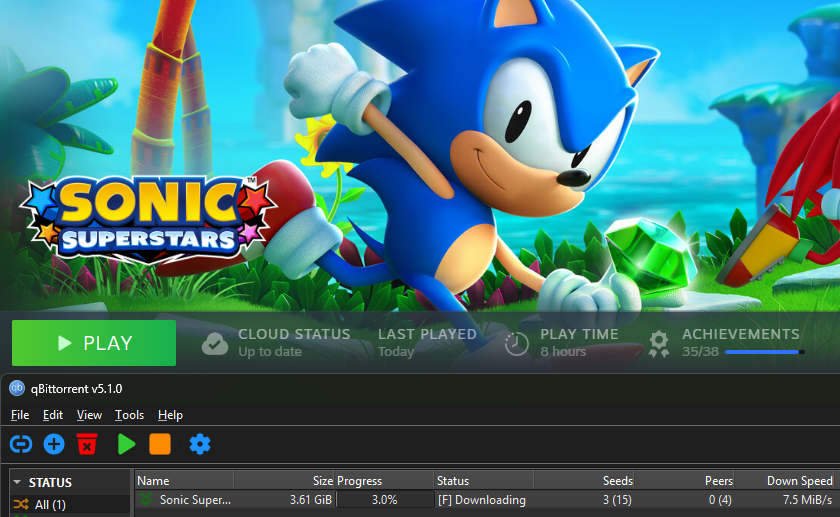Open qBittorrent options gear icon

[x=200, y=444]
